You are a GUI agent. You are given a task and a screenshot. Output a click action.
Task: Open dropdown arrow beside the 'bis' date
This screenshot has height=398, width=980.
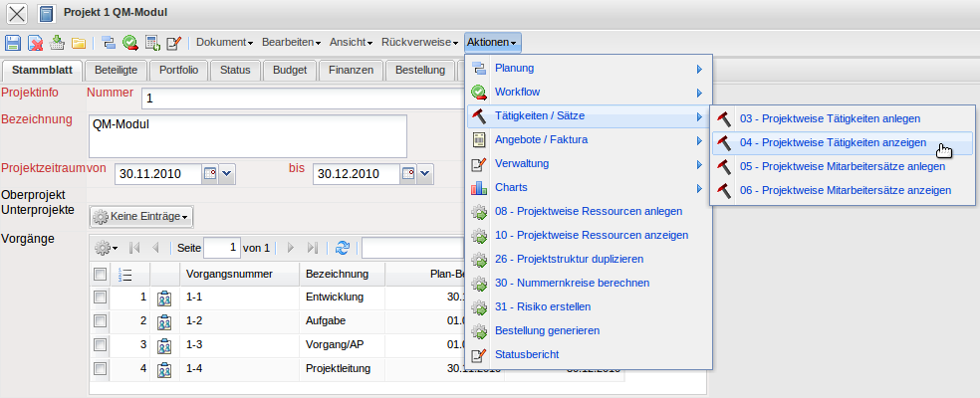pyautogui.click(x=425, y=174)
